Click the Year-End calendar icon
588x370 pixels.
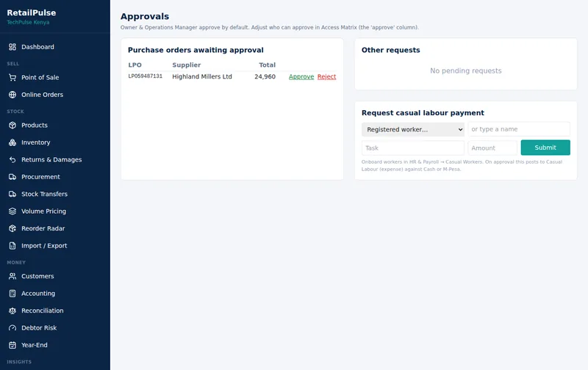click(12, 345)
